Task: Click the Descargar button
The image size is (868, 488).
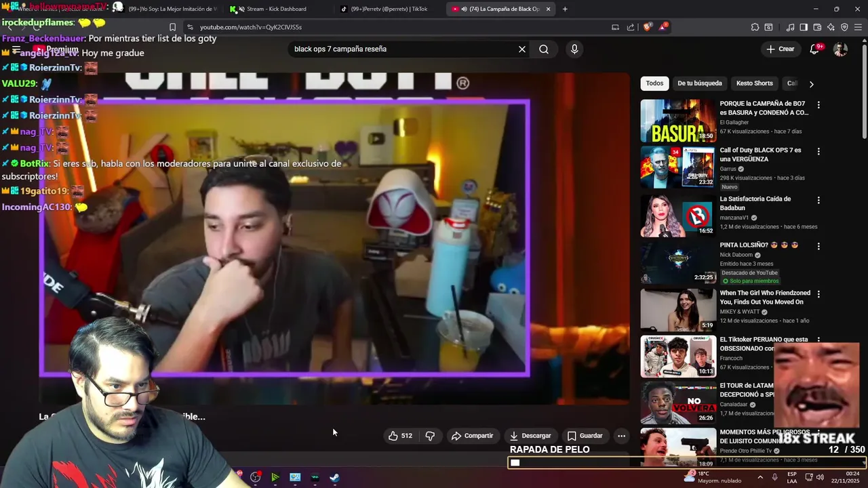Action: (530, 436)
